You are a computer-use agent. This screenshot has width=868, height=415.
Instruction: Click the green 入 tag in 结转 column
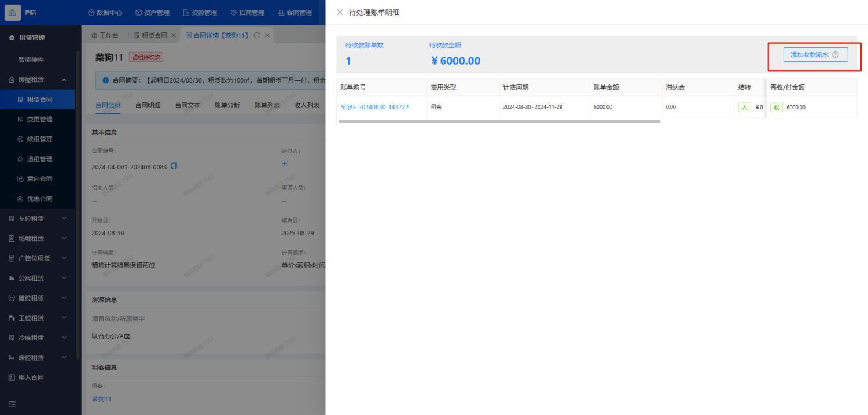(744, 107)
